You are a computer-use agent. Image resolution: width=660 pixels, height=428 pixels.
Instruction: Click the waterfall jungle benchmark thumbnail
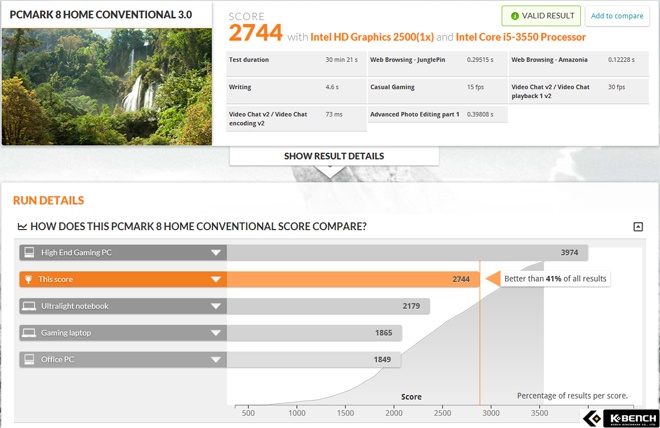pyautogui.click(x=107, y=87)
